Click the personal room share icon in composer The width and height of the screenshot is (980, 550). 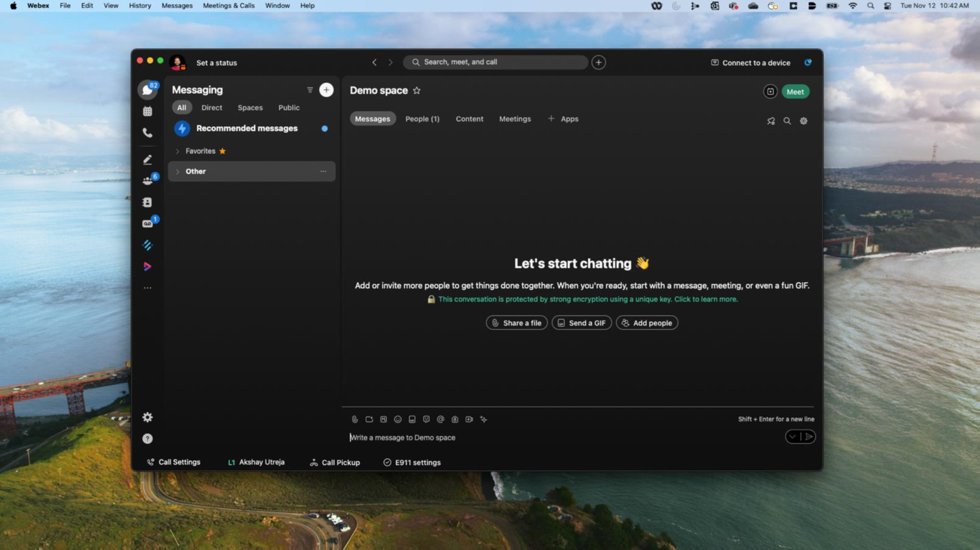(x=455, y=419)
